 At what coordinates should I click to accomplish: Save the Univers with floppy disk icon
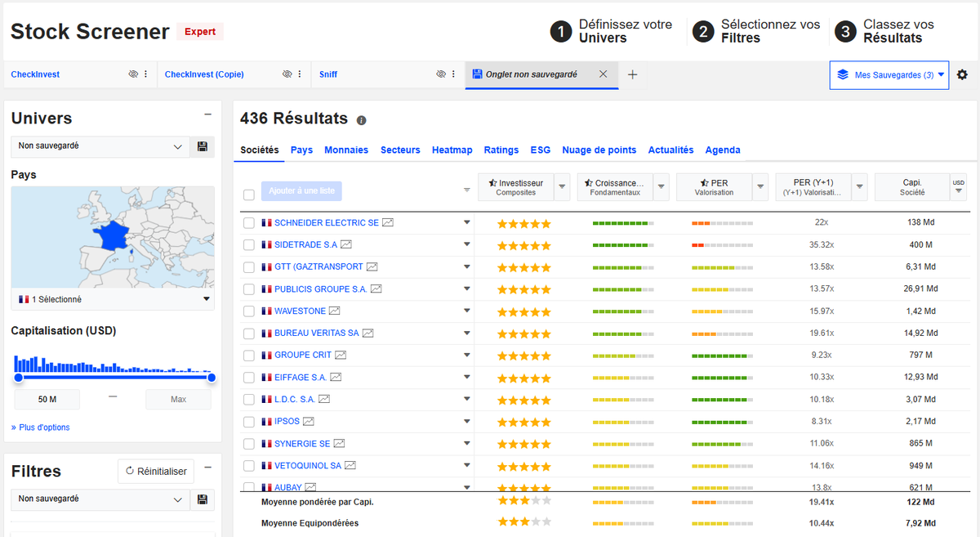pos(203,146)
